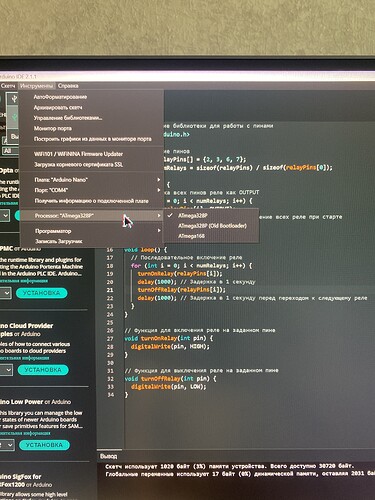Screen dimensions: 375x500
Task: Click output line starting "Глобальные переменные"
Action: [x=240, y=474]
